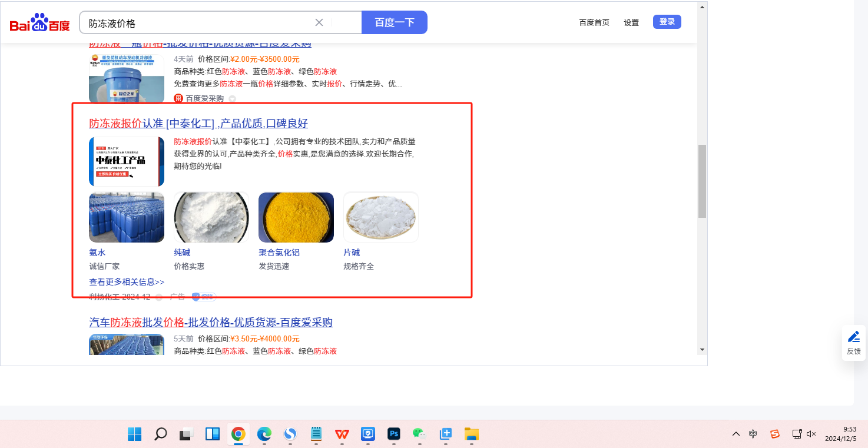The width and height of the screenshot is (868, 448).
Task: Click the 诚信厂家 caption under 氨水
Action: pos(104,266)
